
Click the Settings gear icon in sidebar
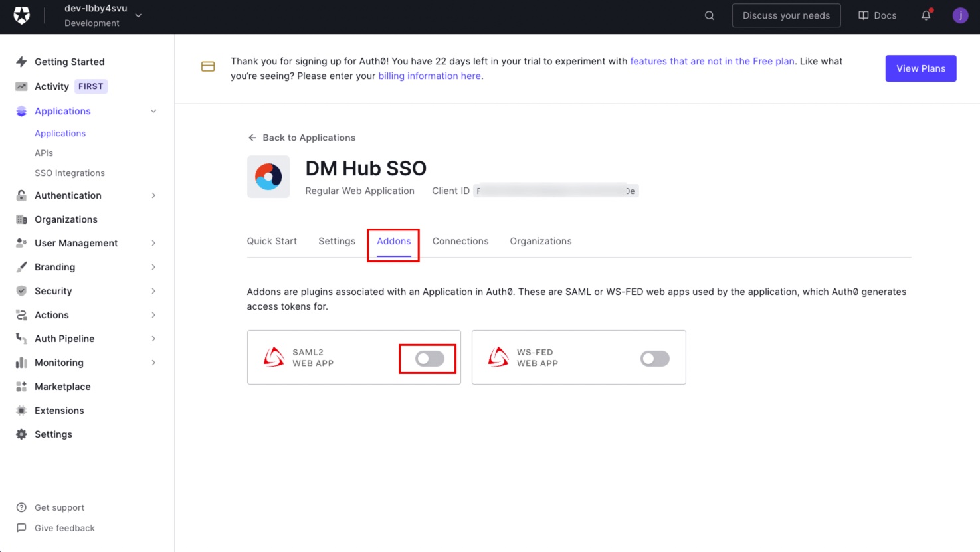point(21,434)
